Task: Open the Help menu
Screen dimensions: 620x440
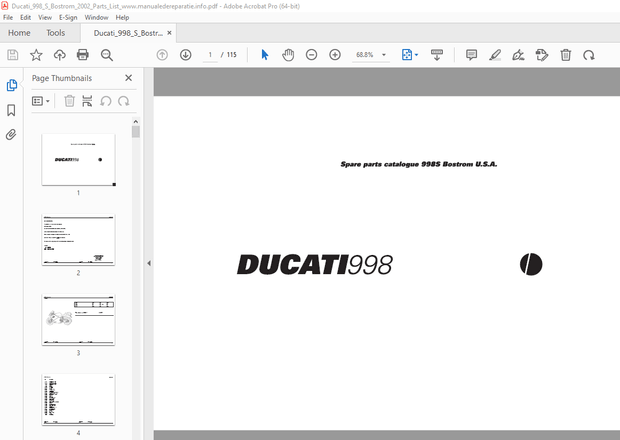Action: point(122,17)
